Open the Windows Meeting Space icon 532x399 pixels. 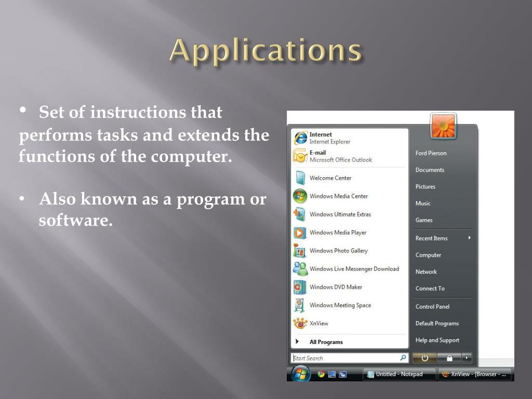(x=299, y=305)
